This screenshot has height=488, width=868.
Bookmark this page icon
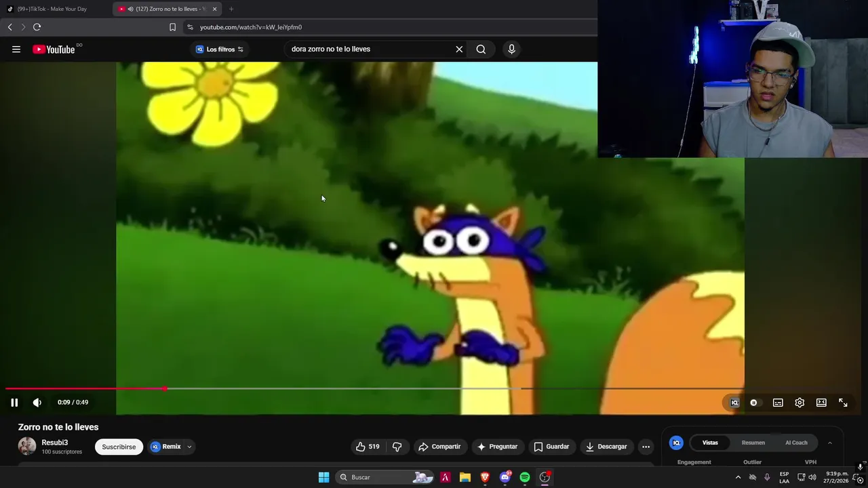172,27
